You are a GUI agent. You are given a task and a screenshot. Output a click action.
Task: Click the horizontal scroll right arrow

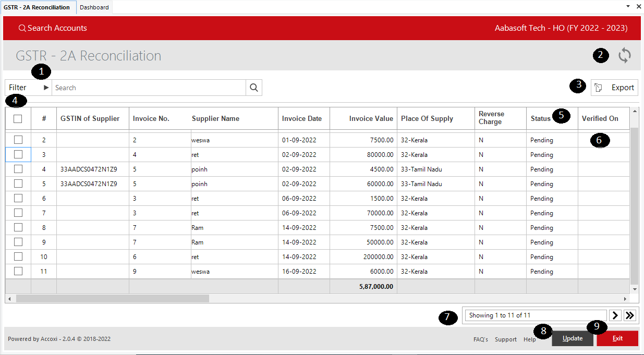626,299
